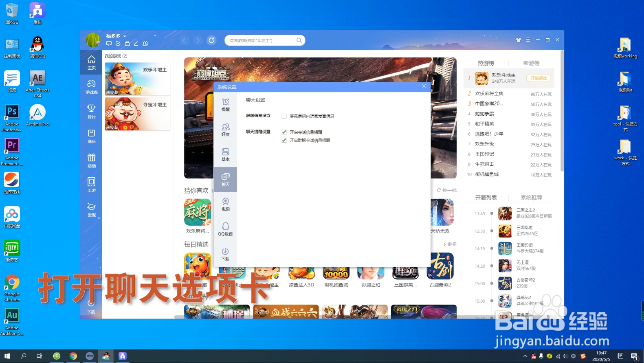Open the 基本 basic settings tab

click(x=225, y=155)
